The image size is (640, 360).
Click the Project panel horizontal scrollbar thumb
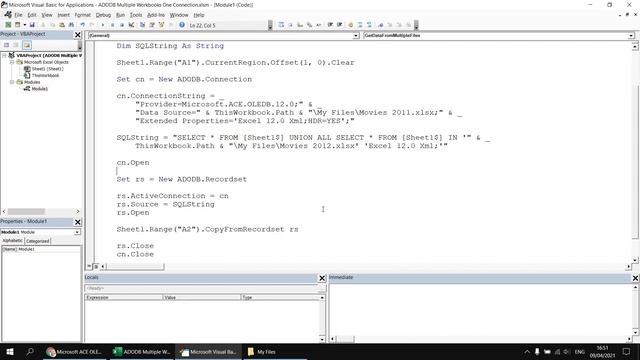[x=26, y=211]
